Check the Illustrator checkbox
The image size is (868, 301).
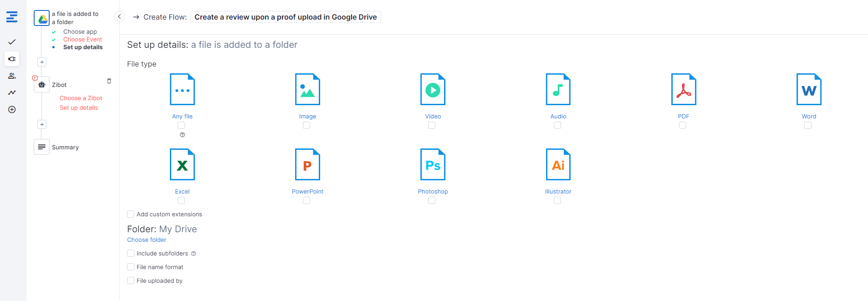pyautogui.click(x=557, y=200)
